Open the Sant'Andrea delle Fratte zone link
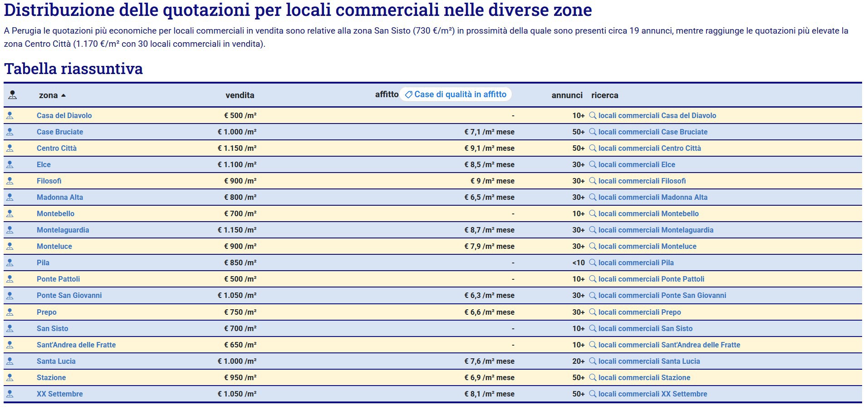The image size is (868, 416). (76, 345)
